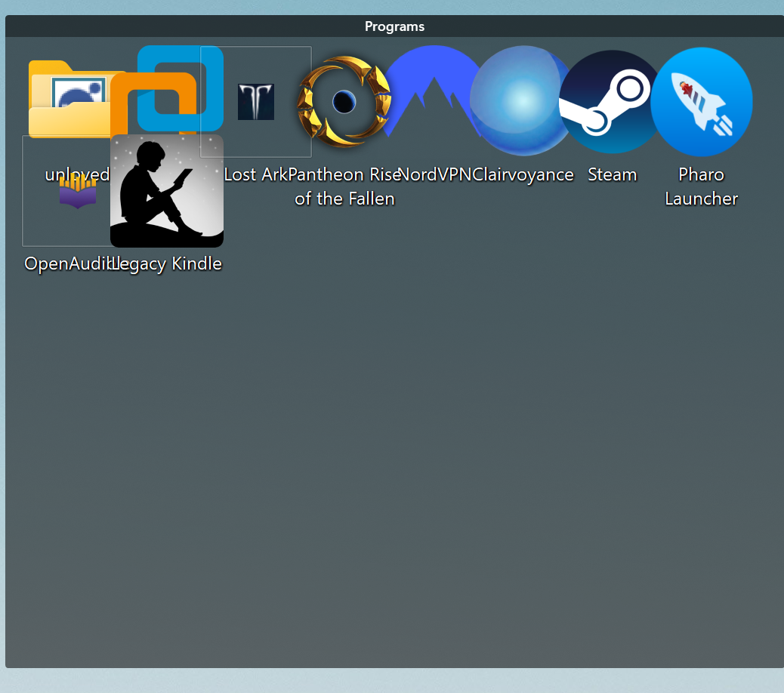Open the Kindle reading-silhouette icon

click(x=167, y=191)
